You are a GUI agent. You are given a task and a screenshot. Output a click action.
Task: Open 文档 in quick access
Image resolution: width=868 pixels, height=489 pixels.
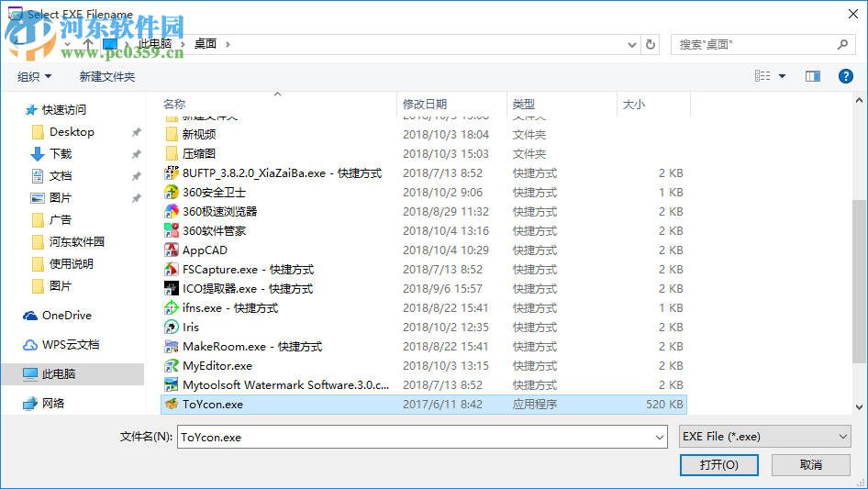click(x=61, y=176)
